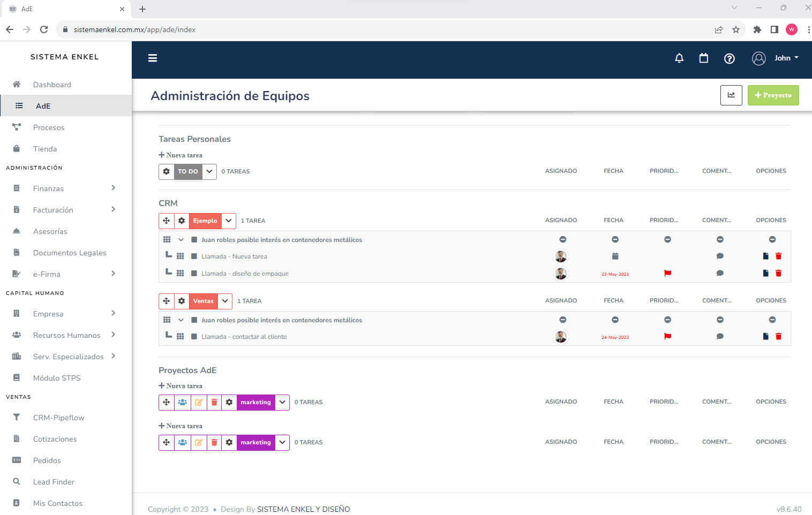812x515 pixels.
Task: Click the purple marketing label swatch
Action: [x=255, y=402]
